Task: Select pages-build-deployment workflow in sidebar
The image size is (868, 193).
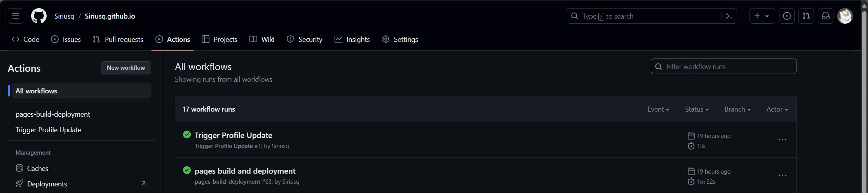Action: 53,114
